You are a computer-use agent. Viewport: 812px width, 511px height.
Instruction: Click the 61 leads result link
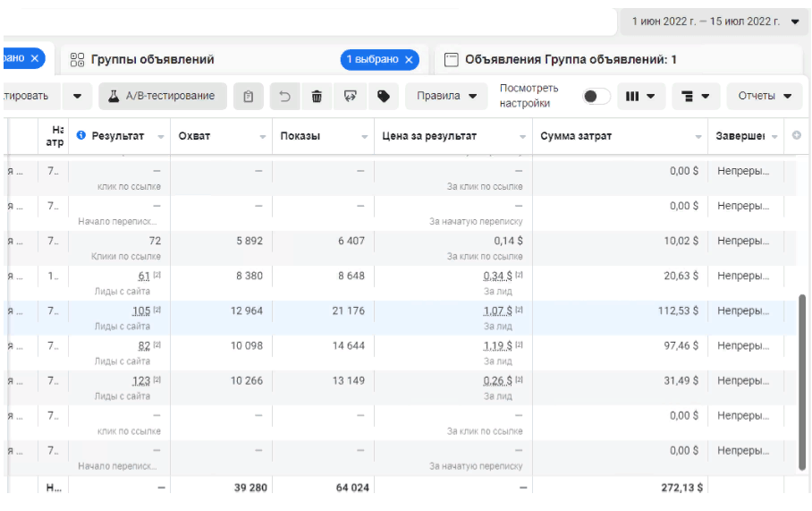144,277
